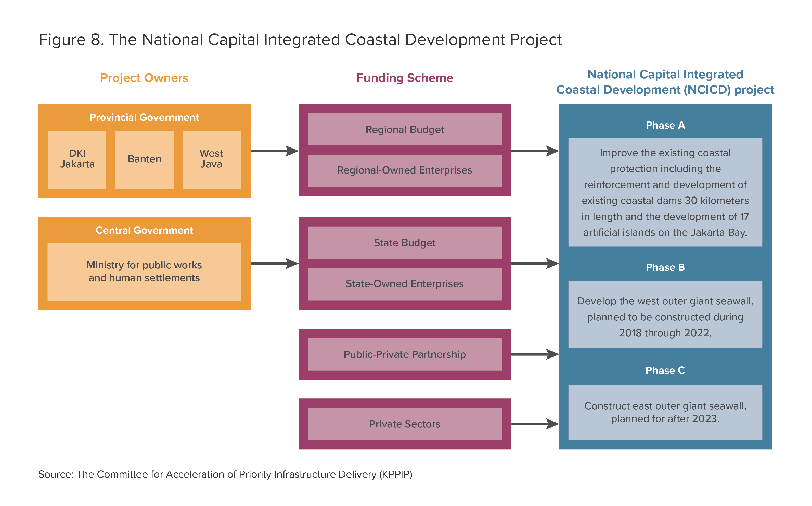Click the 'Regional-Owned Enterprises' box
812x506 pixels.
click(405, 170)
